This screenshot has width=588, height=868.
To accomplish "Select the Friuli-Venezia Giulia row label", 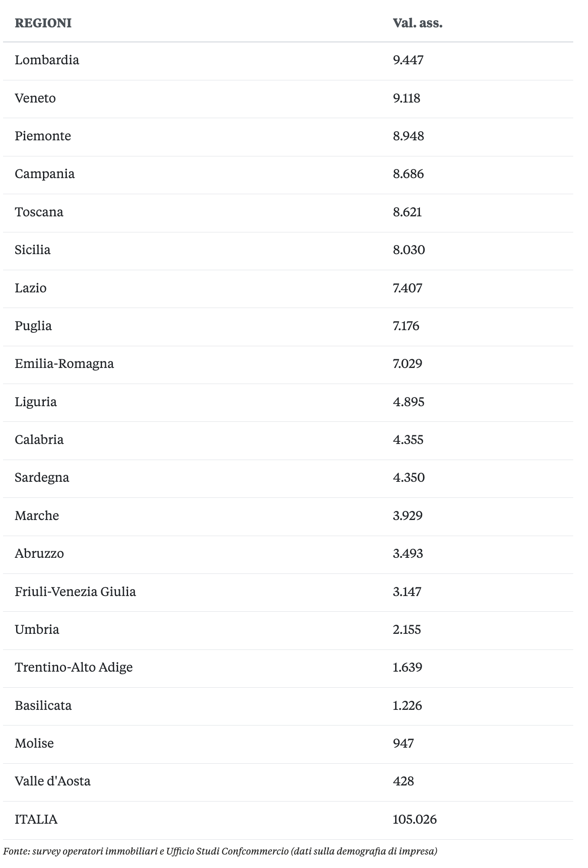I will pyautogui.click(x=75, y=592).
